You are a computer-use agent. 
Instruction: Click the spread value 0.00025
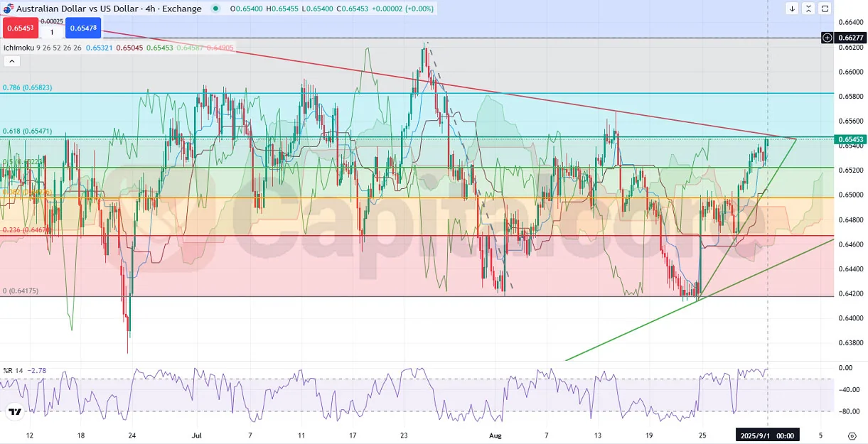pos(52,22)
